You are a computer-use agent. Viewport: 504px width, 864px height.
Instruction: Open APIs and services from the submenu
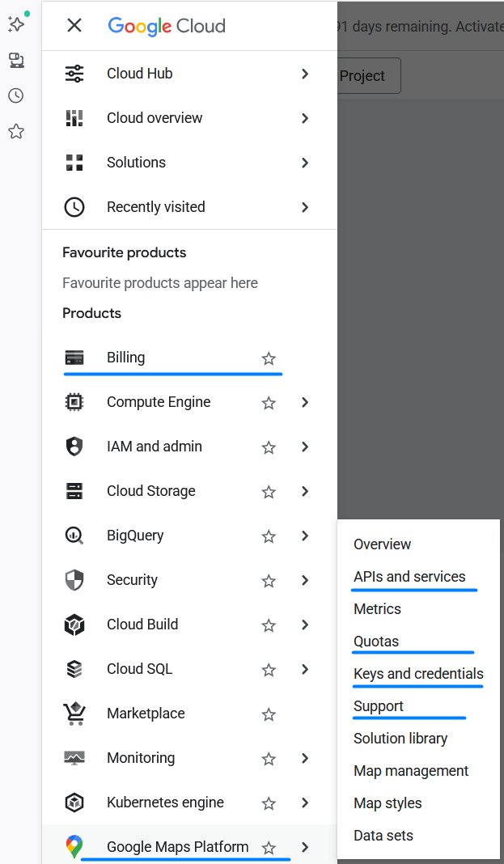(x=409, y=576)
